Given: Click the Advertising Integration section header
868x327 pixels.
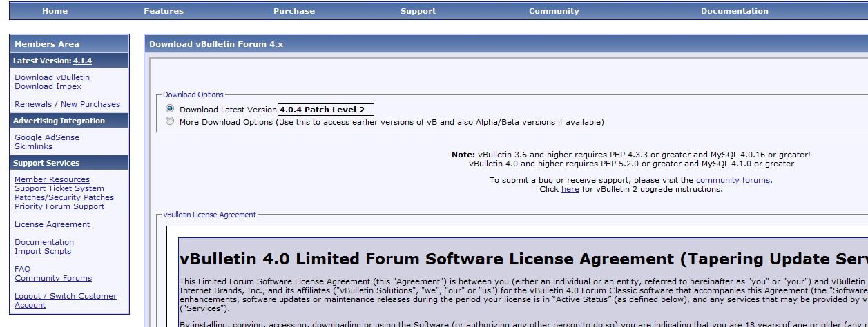Looking at the screenshot, I should [x=69, y=121].
